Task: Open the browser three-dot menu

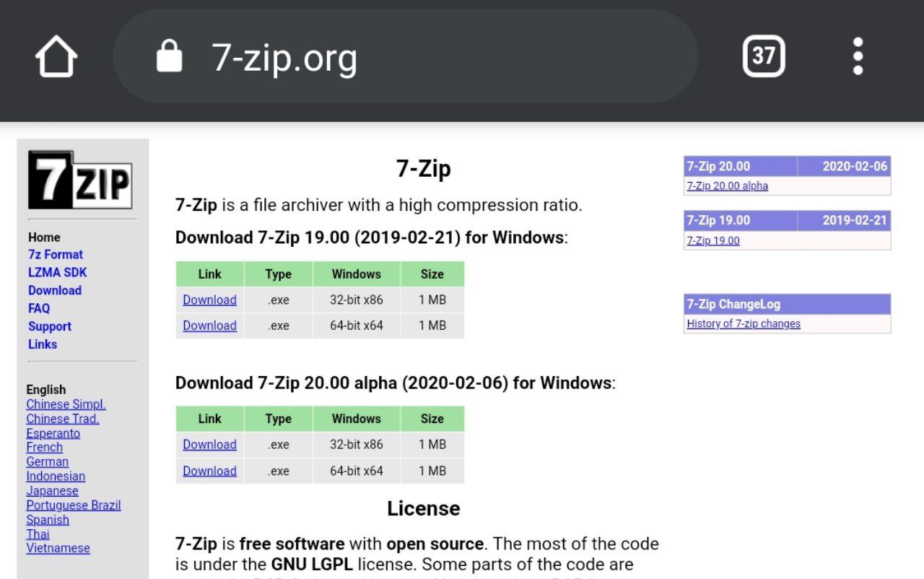Action: 858,56
